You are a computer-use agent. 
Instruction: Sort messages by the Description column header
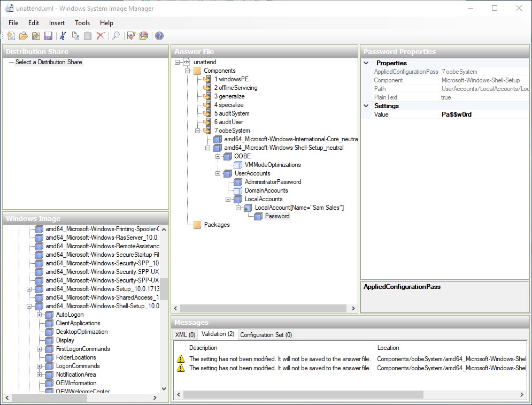point(280,348)
